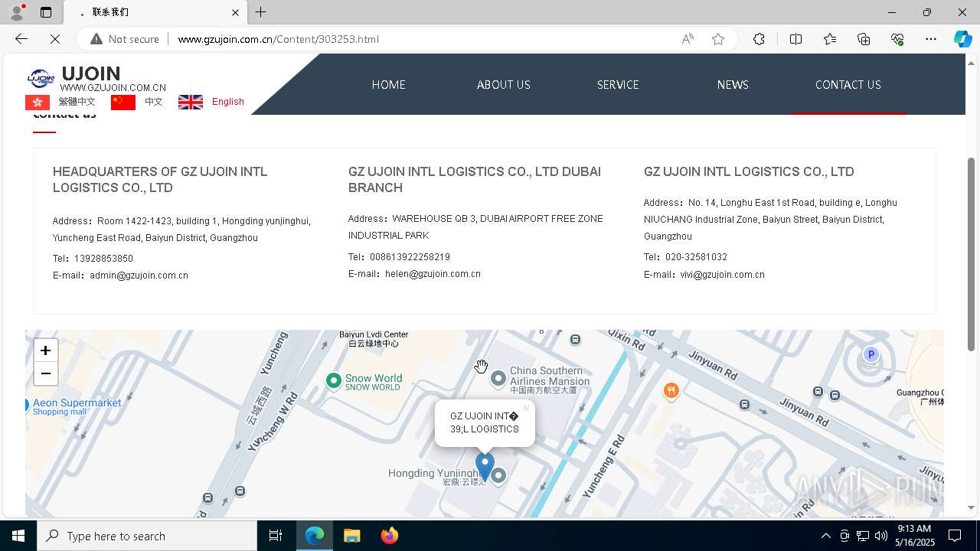
Task: Close the map popup bubble
Action: click(x=526, y=409)
